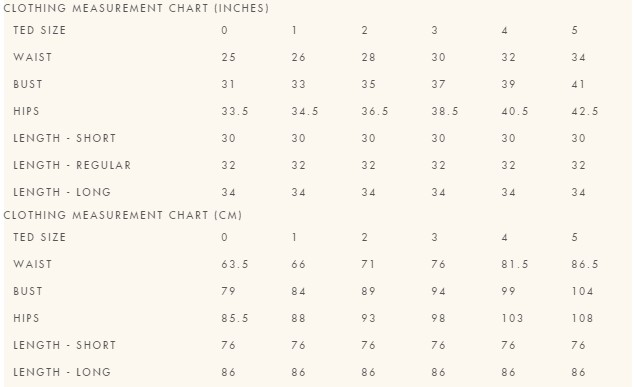Click the Bust label in inches chart
The height and width of the screenshot is (387, 634).
(x=28, y=85)
